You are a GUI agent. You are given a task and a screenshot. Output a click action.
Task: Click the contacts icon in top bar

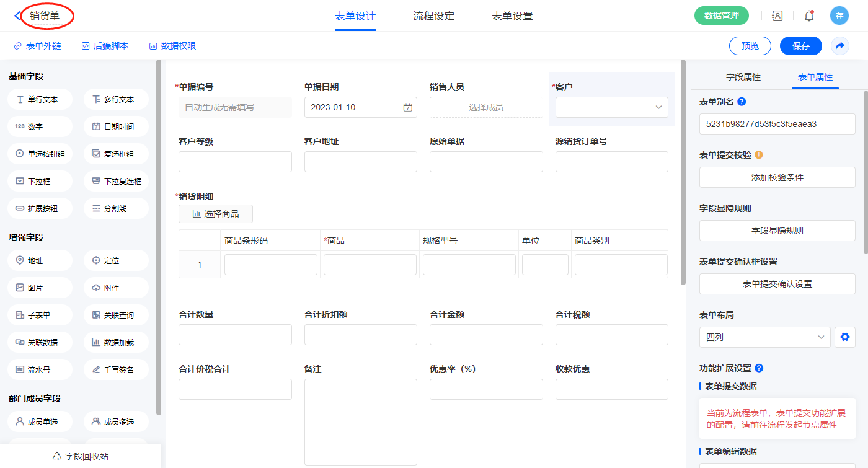(777, 16)
